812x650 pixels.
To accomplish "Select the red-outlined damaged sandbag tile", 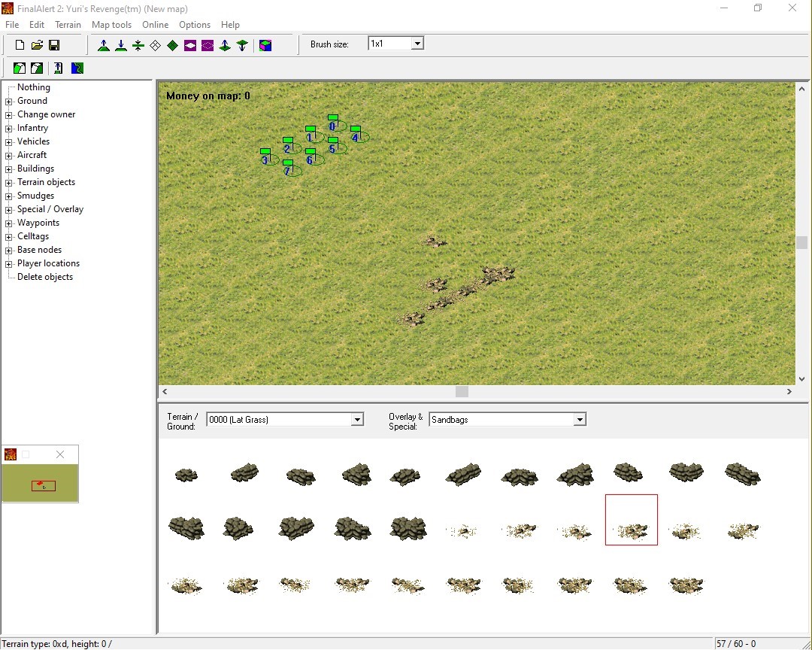I will tap(632, 519).
